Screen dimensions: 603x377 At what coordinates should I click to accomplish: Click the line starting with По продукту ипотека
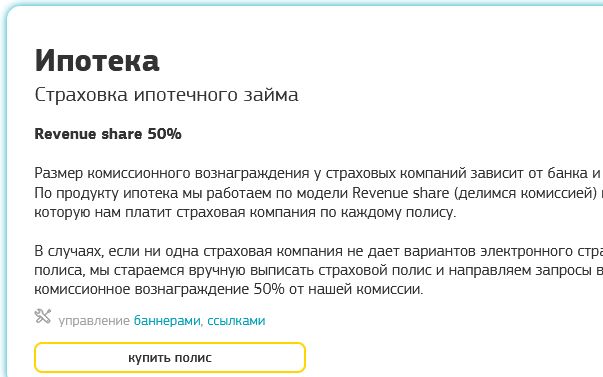point(318,193)
